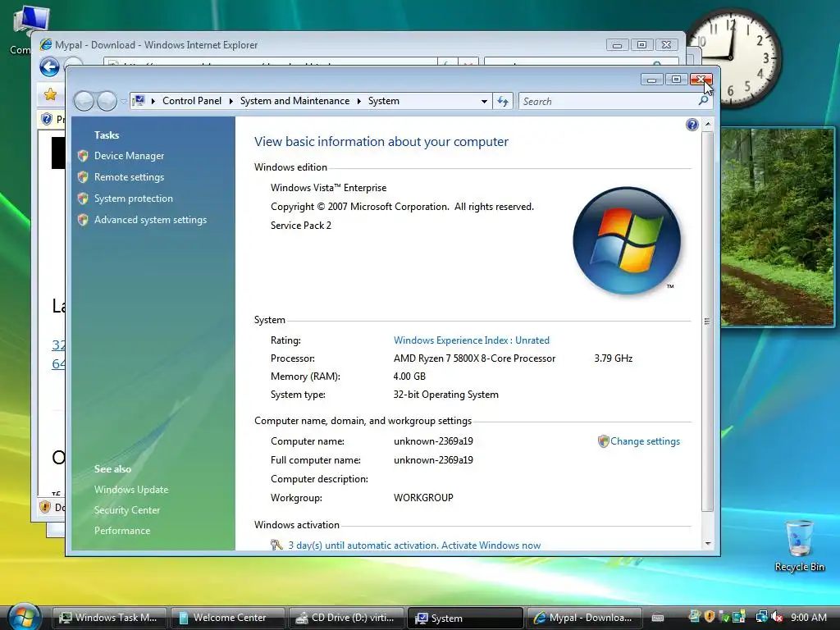Click Favorites star in Internet Explorer
840x630 pixels.
50,95
